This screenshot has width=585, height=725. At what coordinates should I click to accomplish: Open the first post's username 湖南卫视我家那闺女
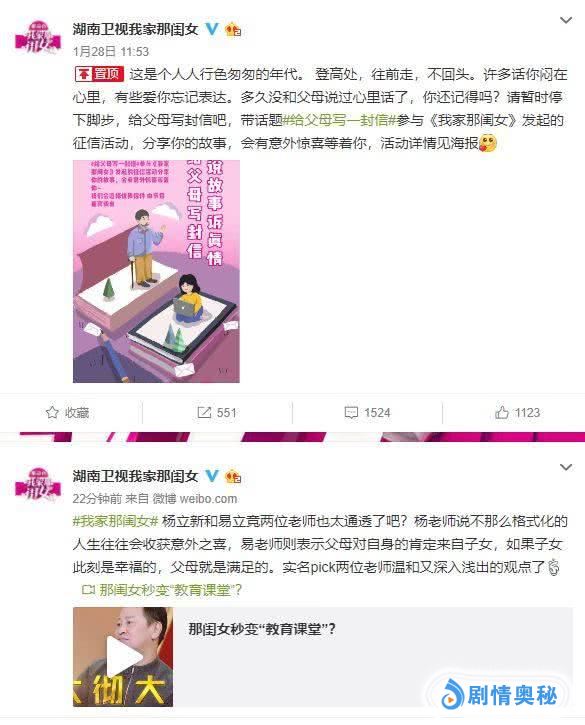(x=135, y=30)
